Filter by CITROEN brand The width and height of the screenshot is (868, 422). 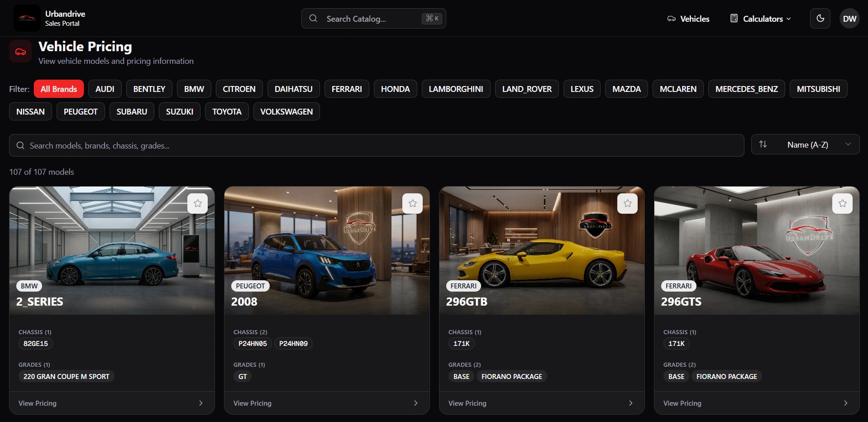coord(239,89)
